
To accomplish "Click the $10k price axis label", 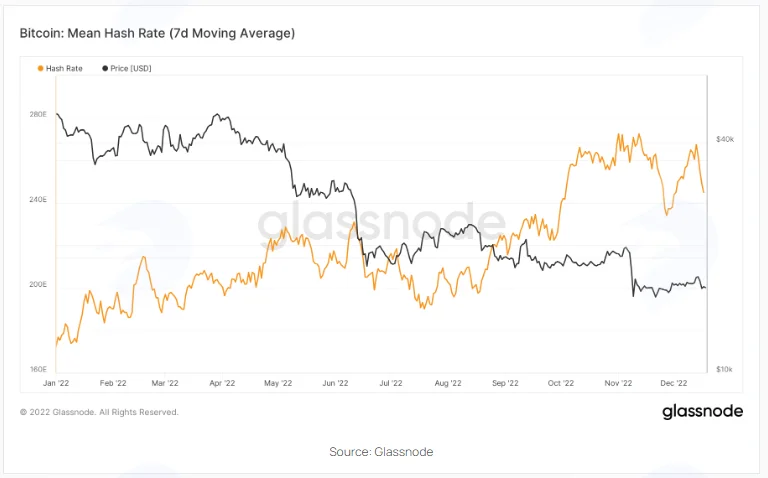I will [x=724, y=369].
